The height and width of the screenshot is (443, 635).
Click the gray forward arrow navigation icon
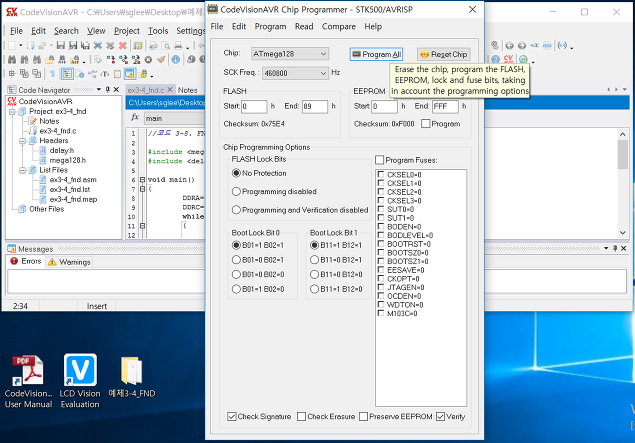click(522, 46)
